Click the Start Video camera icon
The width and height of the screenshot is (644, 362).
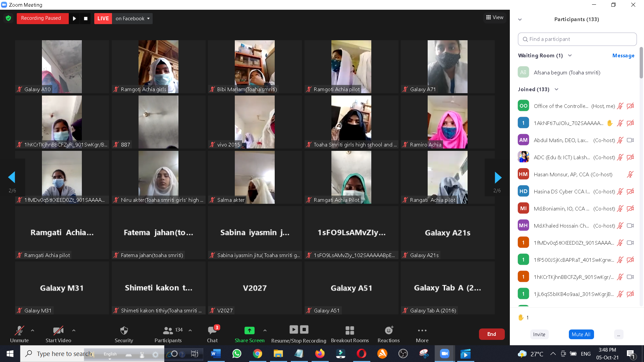coord(58,330)
